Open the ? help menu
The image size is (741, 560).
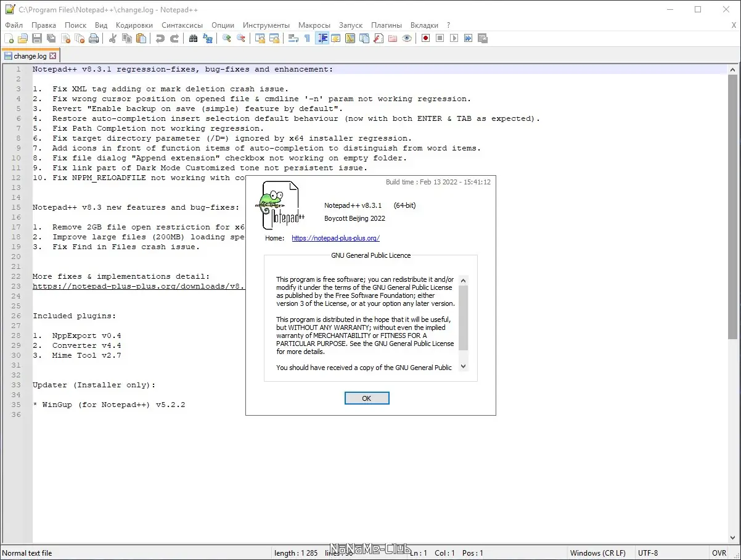coord(449,25)
